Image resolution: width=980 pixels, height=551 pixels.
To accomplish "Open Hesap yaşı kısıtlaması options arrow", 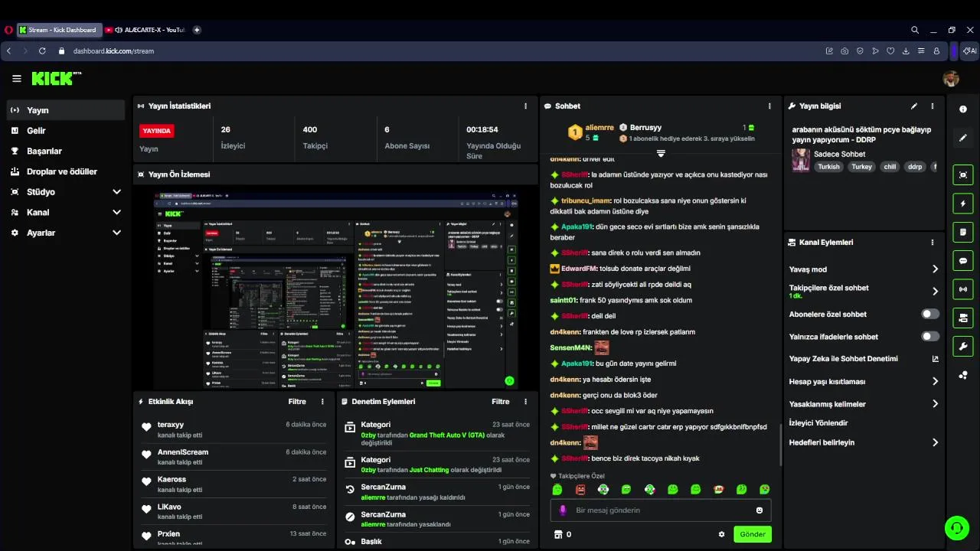I will [935, 382].
